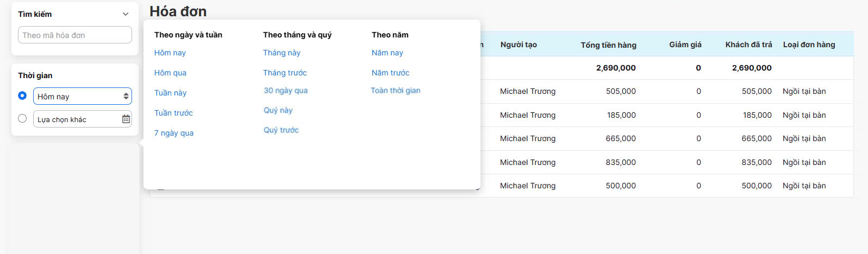Image resolution: width=868 pixels, height=254 pixels.
Task: Choose Tuần này time range
Action: click(170, 93)
